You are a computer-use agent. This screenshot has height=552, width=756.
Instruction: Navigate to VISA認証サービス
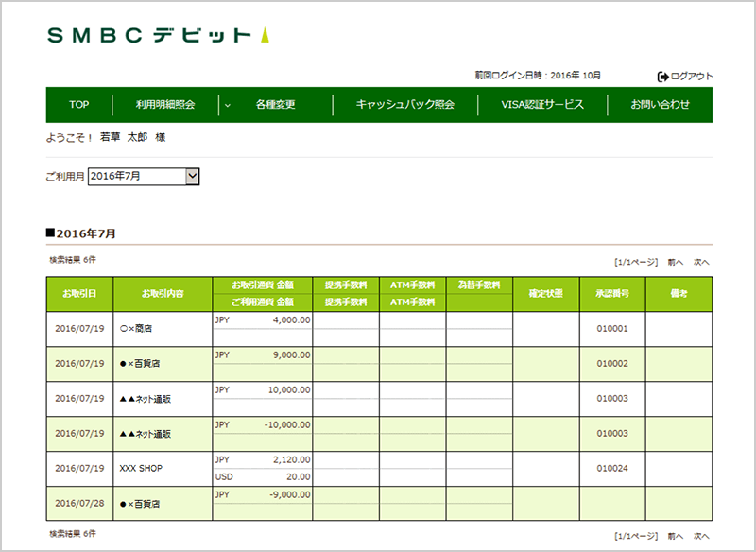click(541, 105)
